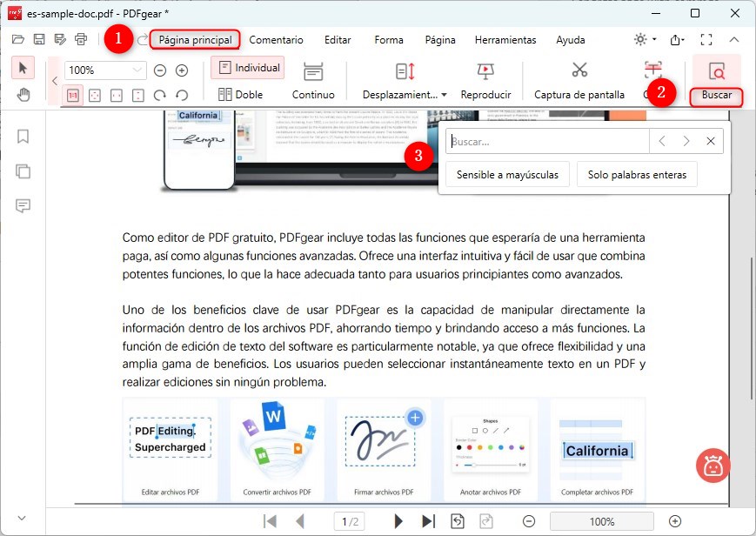756x536 pixels.
Task: Open page thumbnails sidebar panel
Action: pos(23,171)
